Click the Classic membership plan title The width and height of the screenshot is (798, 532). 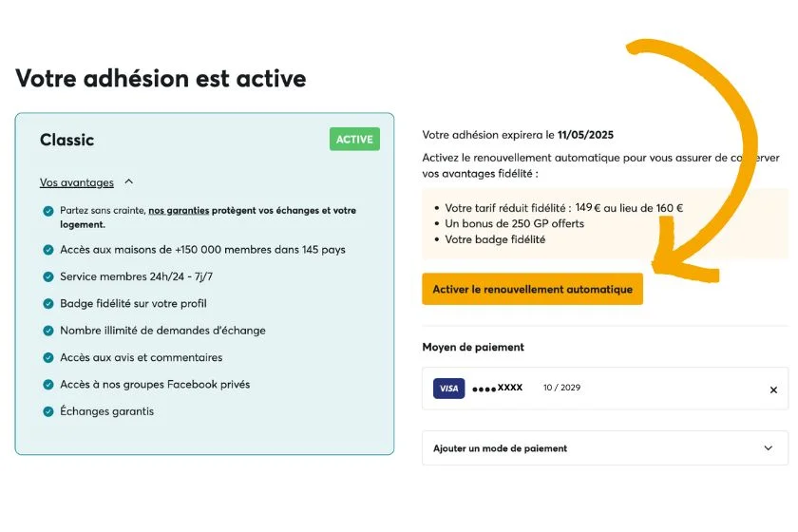click(66, 141)
